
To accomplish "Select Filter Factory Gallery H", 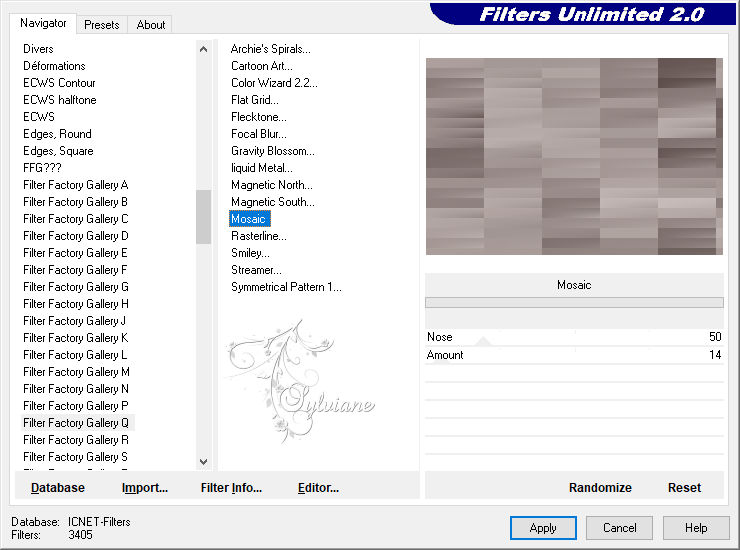I will (x=76, y=304).
